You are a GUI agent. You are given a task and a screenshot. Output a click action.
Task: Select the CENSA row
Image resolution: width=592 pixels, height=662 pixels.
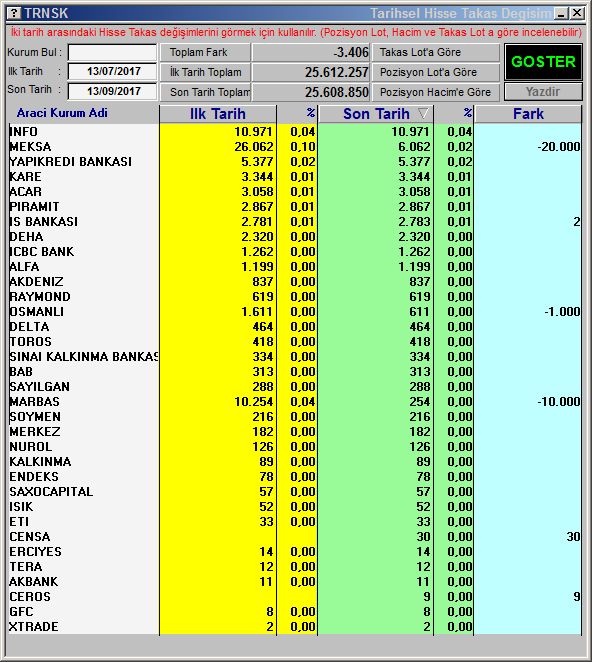(295, 537)
